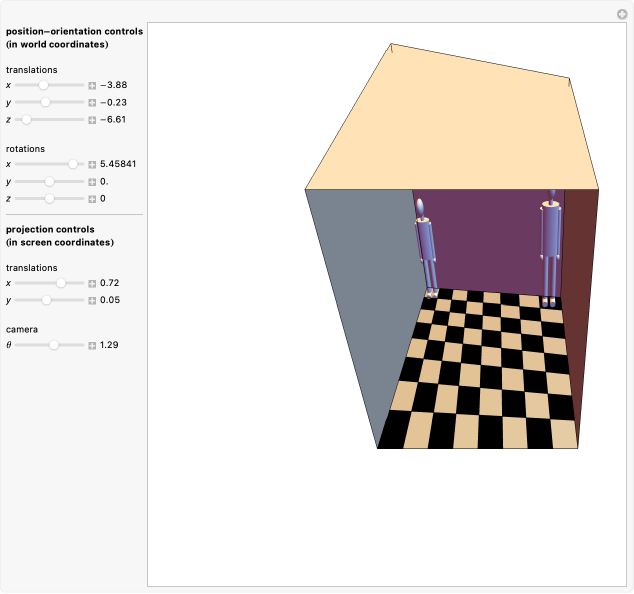Viewport: 634px width, 594px height.
Task: Expand camera theta slider controls
Action: click(x=92, y=346)
